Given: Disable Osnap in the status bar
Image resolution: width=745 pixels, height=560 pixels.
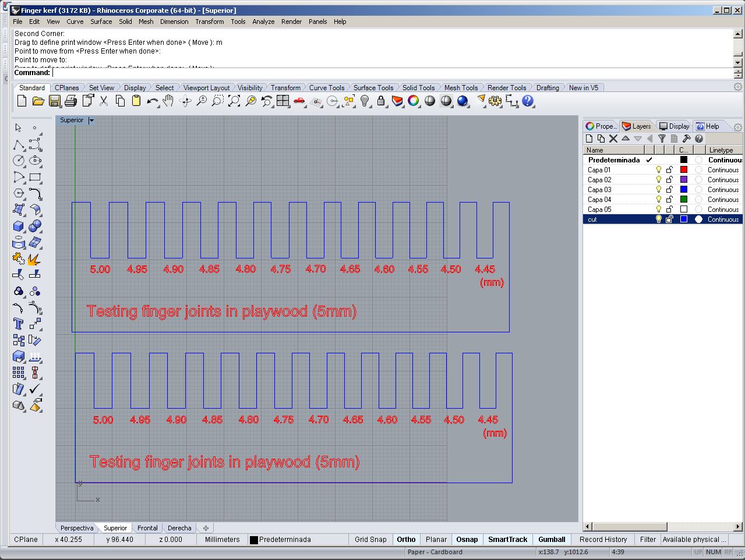Looking at the screenshot, I should point(467,540).
